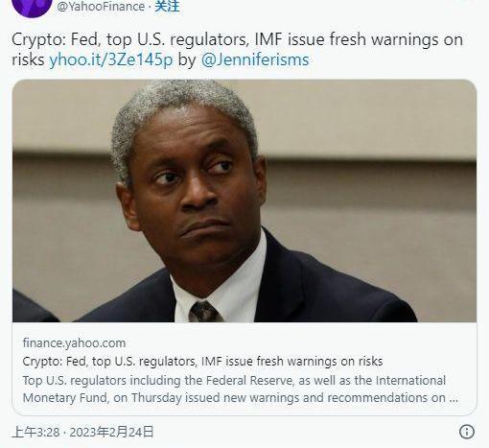Click the circled info icon beside timestamp

(x=467, y=432)
